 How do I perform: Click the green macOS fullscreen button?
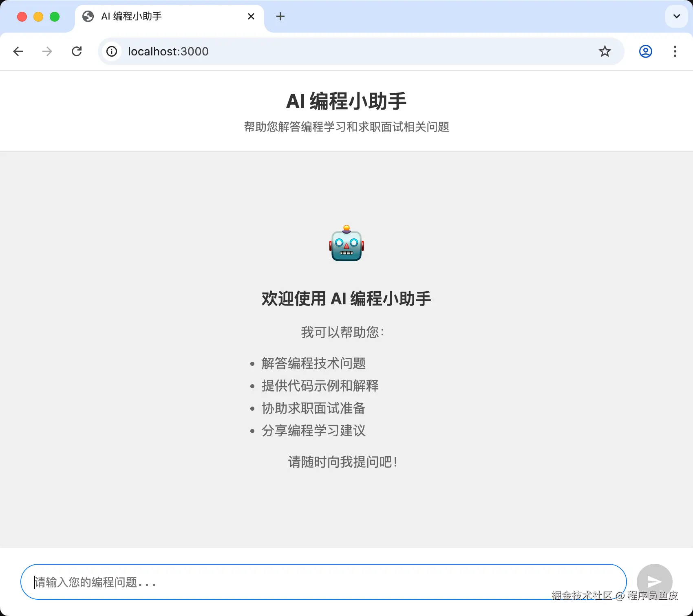click(x=55, y=17)
